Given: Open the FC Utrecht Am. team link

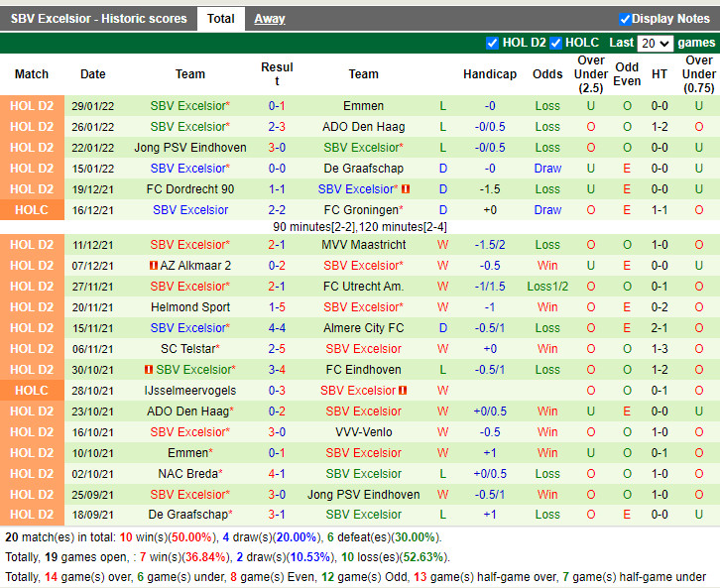Looking at the screenshot, I should [363, 287].
